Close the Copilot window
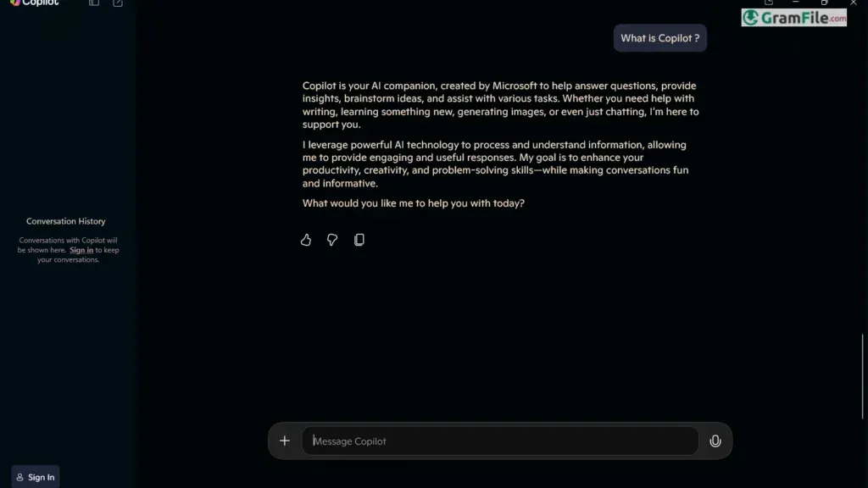The image size is (868, 488). (853, 3)
